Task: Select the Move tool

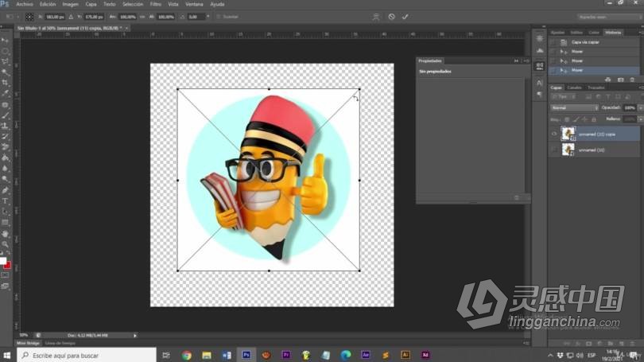Action: (5, 40)
